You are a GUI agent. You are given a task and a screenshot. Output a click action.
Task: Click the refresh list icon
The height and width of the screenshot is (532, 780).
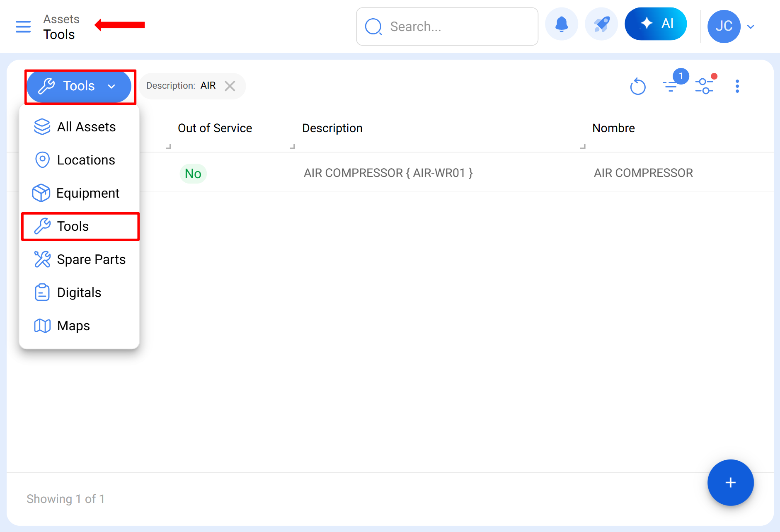click(637, 87)
